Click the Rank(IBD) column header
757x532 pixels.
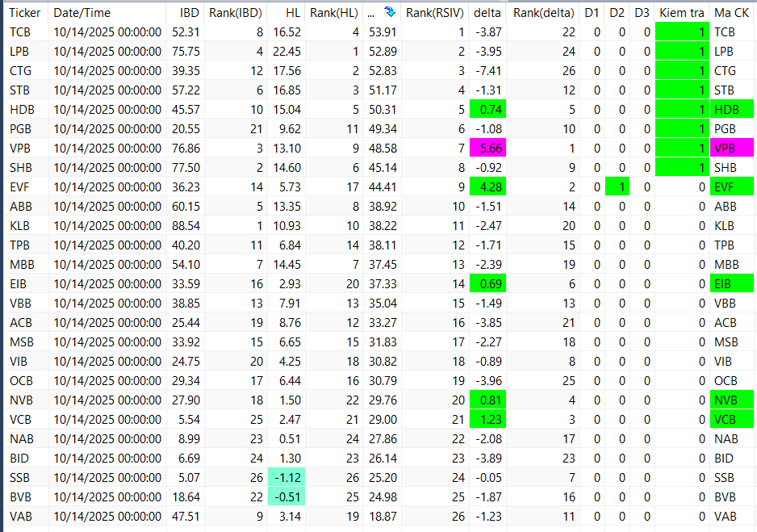236,13
